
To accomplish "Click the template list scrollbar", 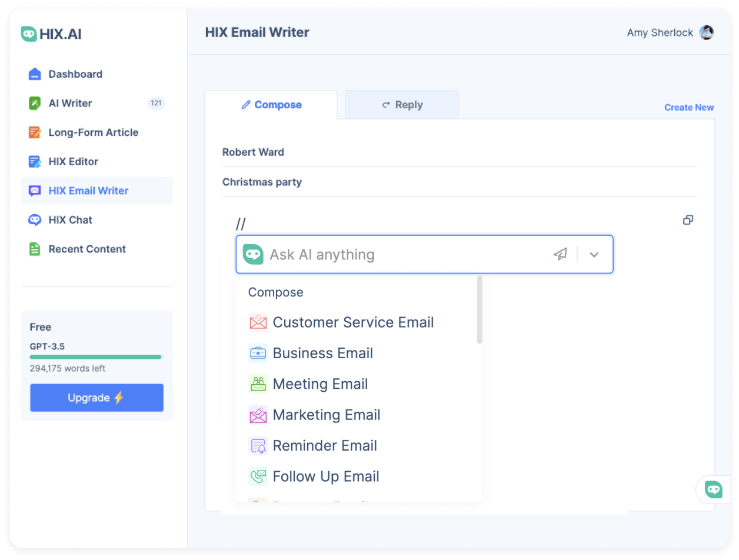I will (x=480, y=310).
